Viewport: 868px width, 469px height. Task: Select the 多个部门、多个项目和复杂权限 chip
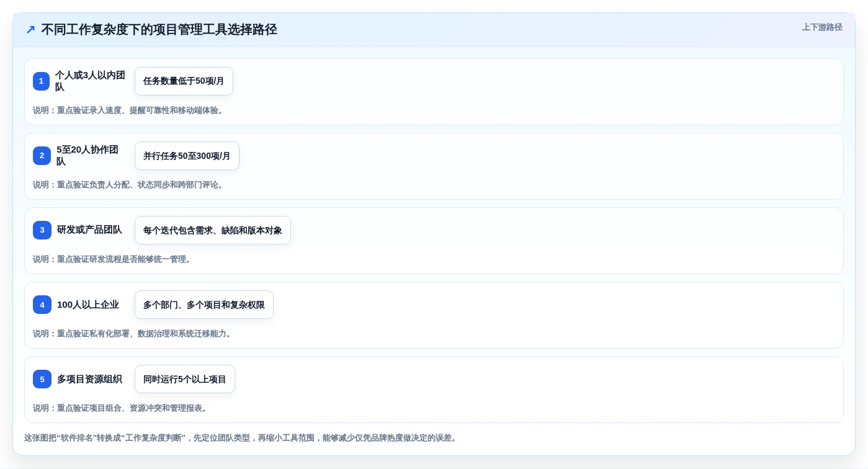pos(204,305)
